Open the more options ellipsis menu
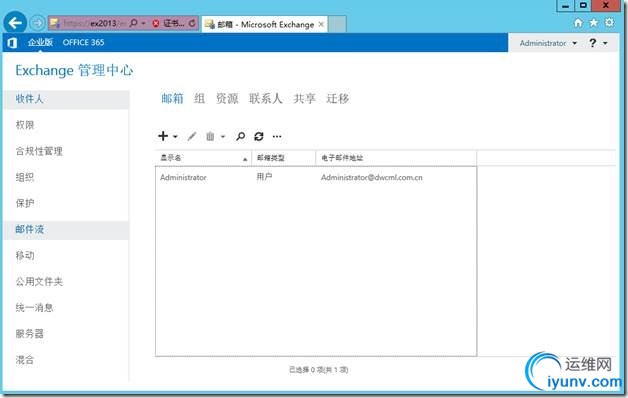 277,137
